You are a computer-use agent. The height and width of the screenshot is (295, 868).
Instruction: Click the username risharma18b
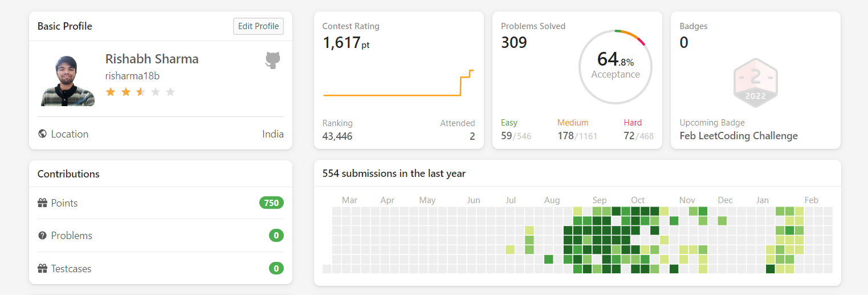pos(133,76)
